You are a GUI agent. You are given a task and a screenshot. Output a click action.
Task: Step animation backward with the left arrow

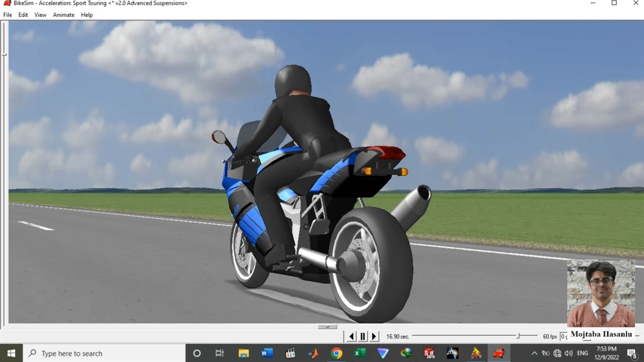pos(352,336)
